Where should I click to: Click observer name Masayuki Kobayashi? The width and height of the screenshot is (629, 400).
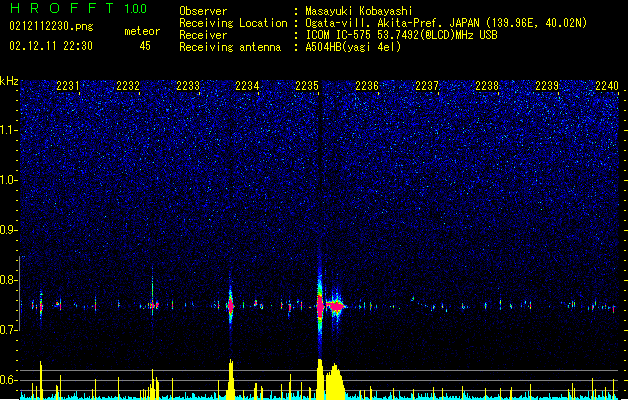359,11
